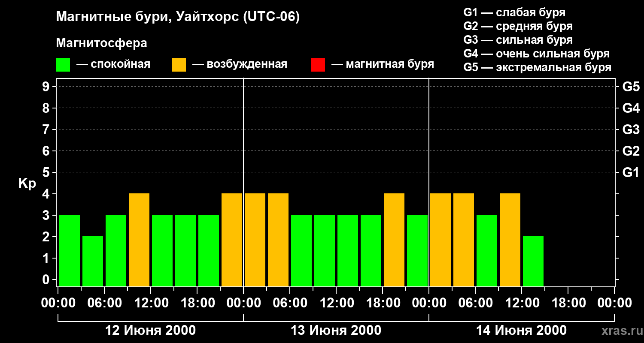Click the Kp axis value '9'
This screenshot has width=644, height=343.
(x=47, y=87)
